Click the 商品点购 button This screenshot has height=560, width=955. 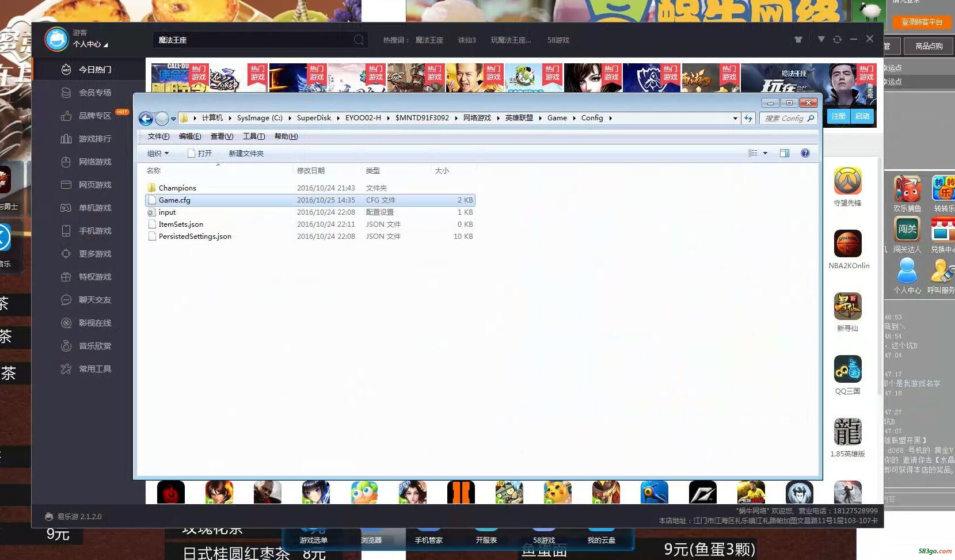point(929,46)
